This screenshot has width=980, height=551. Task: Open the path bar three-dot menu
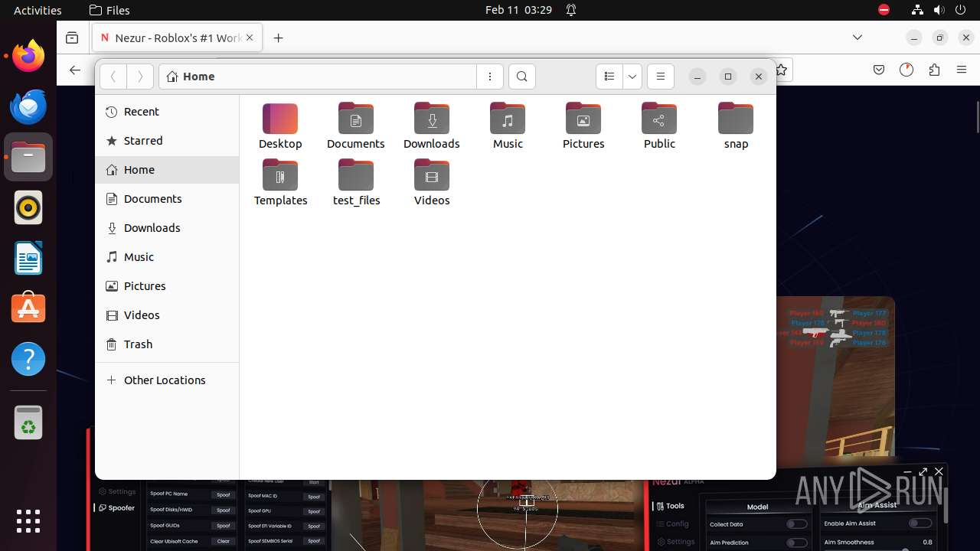(x=490, y=77)
